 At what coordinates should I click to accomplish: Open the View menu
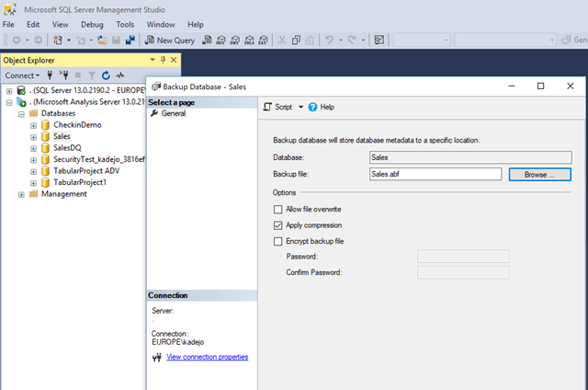point(60,25)
